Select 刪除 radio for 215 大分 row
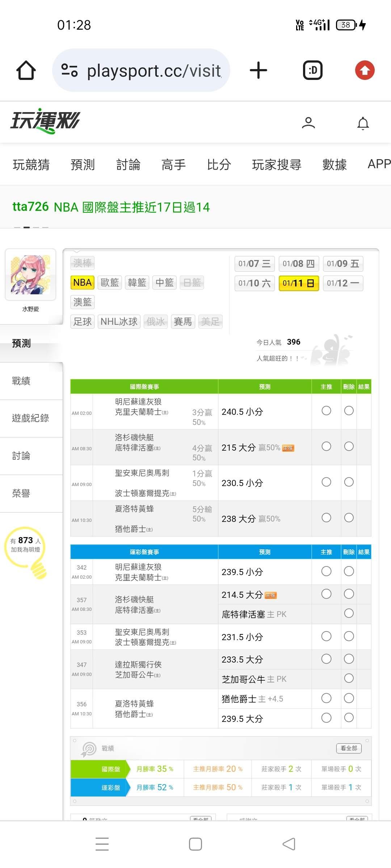Screen dimensions: 391x868 click(x=349, y=447)
